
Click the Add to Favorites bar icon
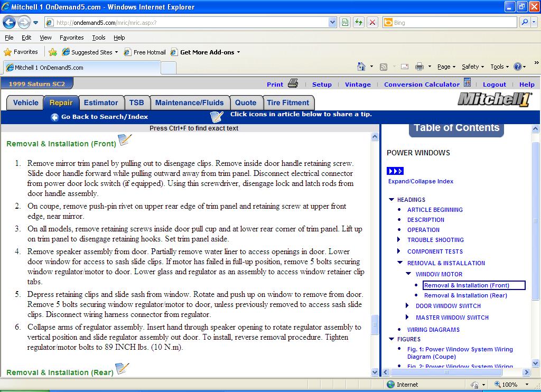click(x=53, y=52)
